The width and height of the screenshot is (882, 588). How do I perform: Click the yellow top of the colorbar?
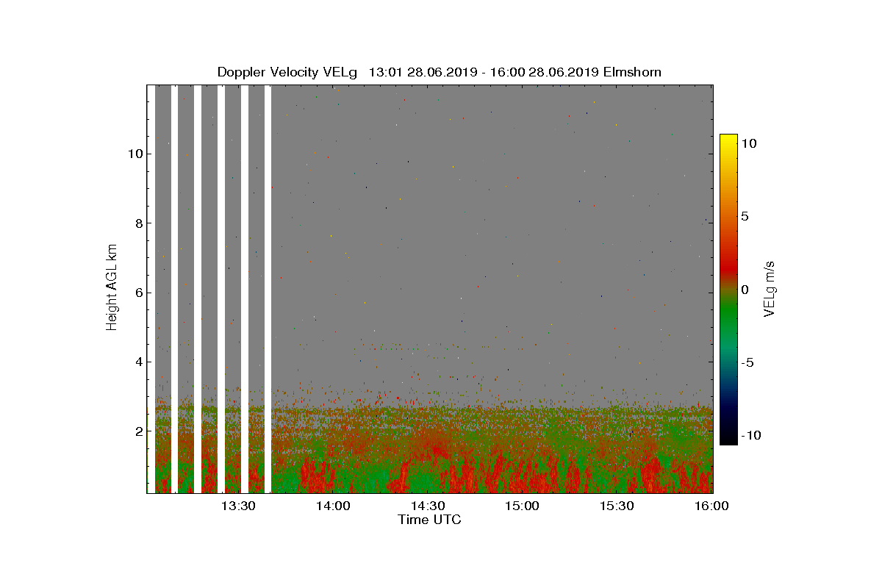728,140
